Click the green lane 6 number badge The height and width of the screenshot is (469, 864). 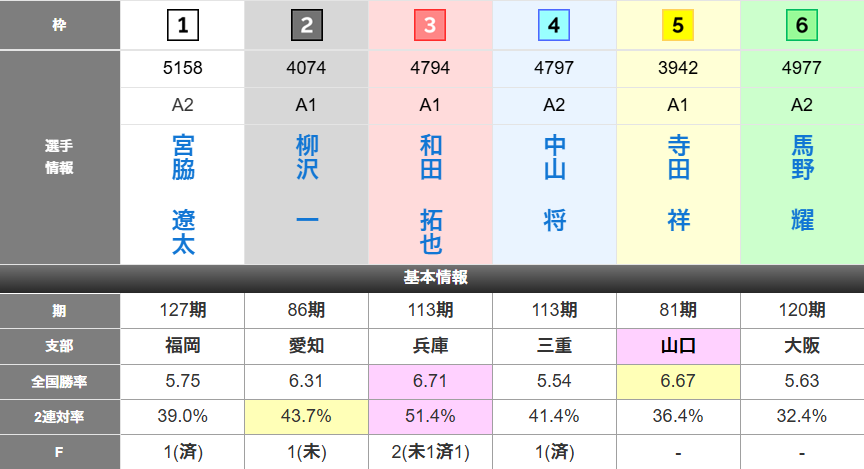tap(802, 25)
